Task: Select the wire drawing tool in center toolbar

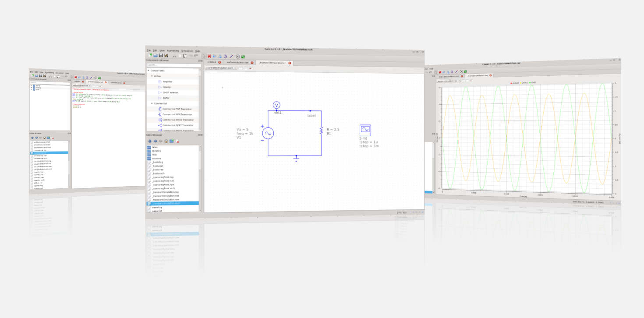Action: [231, 57]
